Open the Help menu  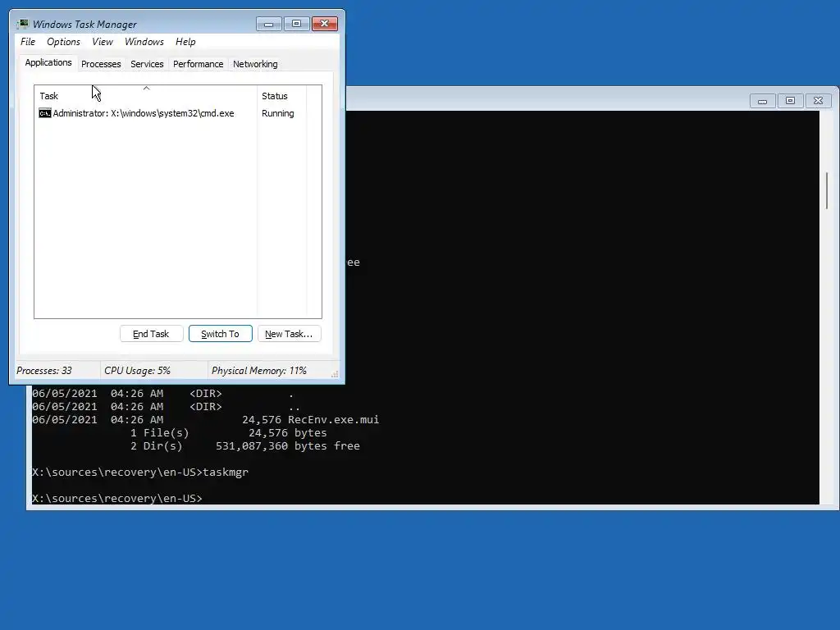(x=185, y=42)
